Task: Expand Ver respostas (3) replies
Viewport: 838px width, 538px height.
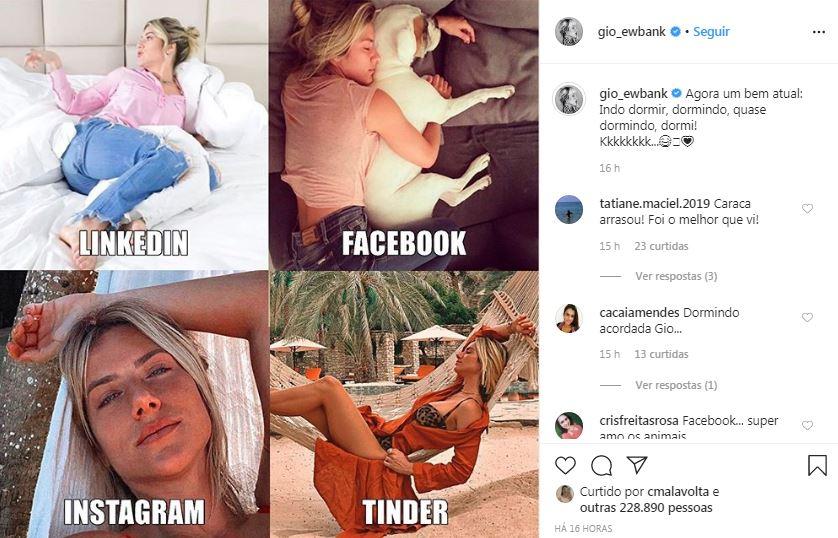Action: coord(676,276)
